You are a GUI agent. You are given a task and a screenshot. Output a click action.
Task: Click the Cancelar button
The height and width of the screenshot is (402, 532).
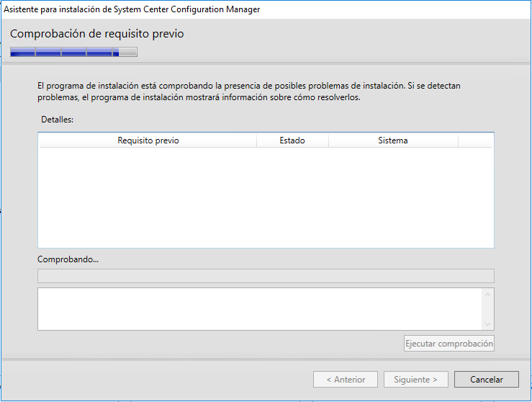coord(486,379)
